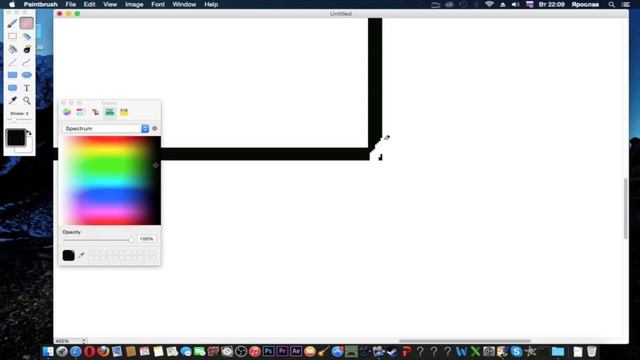Open the Apple menu

tap(12, 4)
